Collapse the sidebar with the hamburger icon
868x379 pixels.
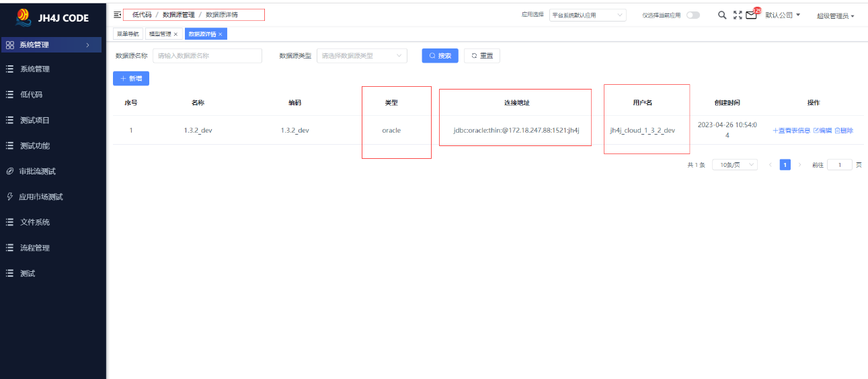[x=117, y=14]
